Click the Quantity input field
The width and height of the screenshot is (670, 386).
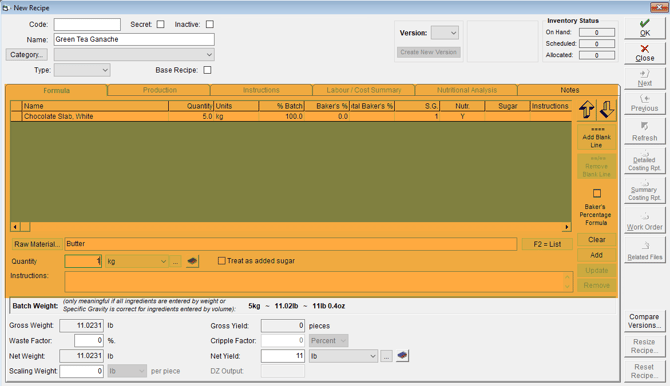tap(83, 261)
